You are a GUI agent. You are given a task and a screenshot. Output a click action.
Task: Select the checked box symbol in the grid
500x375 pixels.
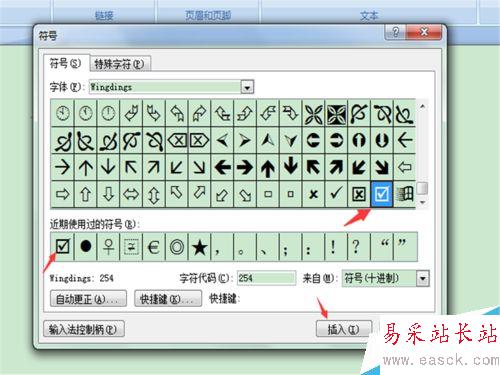click(381, 194)
